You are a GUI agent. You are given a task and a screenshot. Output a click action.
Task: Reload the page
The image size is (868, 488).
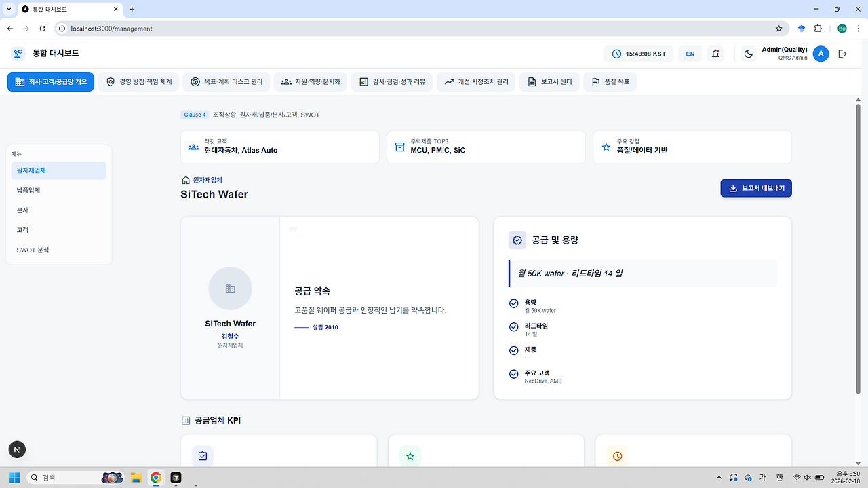click(43, 29)
